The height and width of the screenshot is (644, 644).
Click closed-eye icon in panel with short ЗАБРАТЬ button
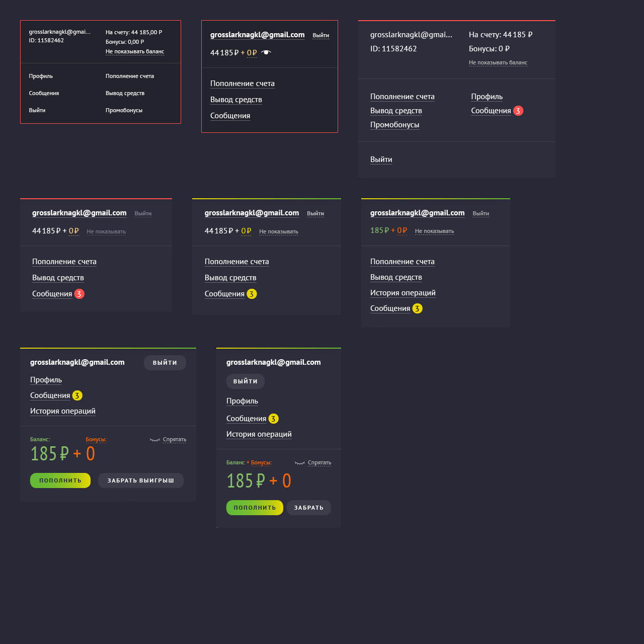299,463
